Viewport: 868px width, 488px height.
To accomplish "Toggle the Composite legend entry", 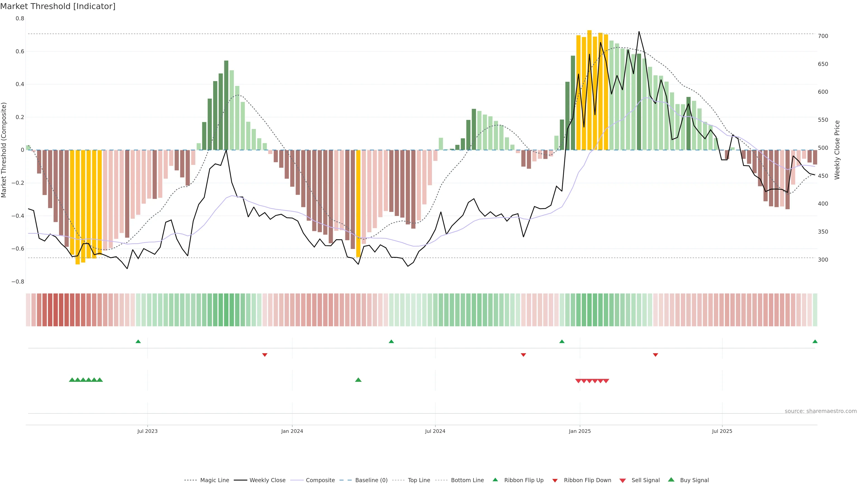I will pos(320,480).
